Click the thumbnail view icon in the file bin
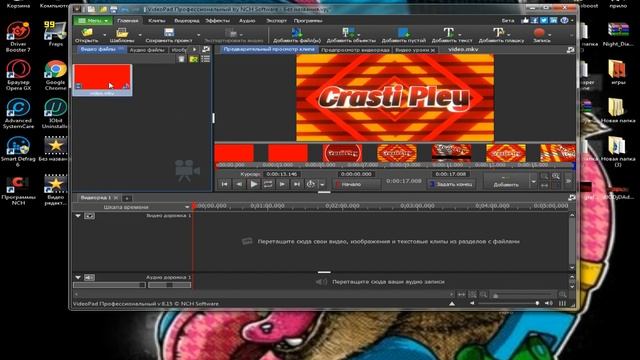The image size is (640, 360). (x=193, y=59)
